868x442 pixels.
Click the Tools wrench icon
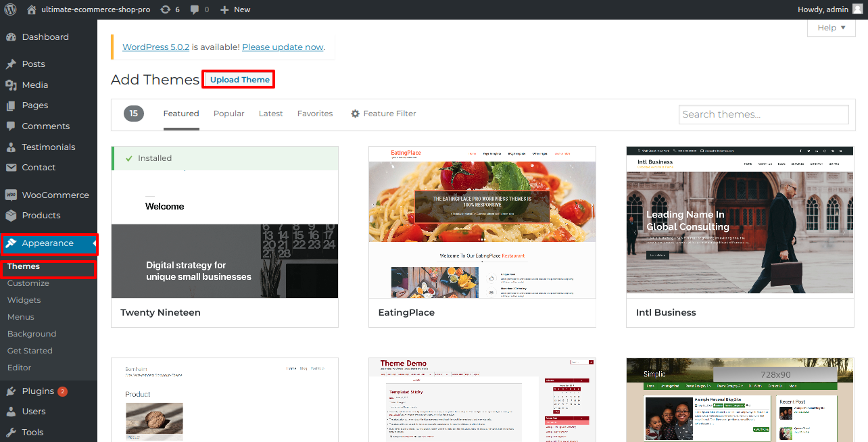click(11, 433)
